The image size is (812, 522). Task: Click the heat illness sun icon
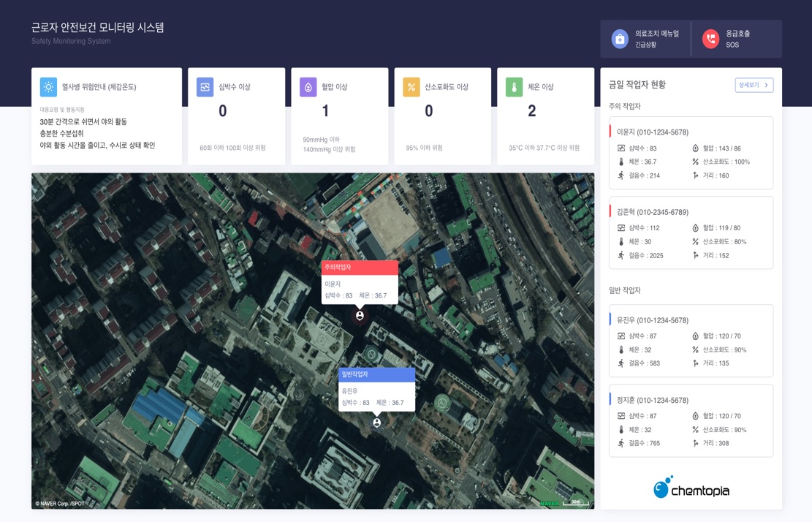48,87
